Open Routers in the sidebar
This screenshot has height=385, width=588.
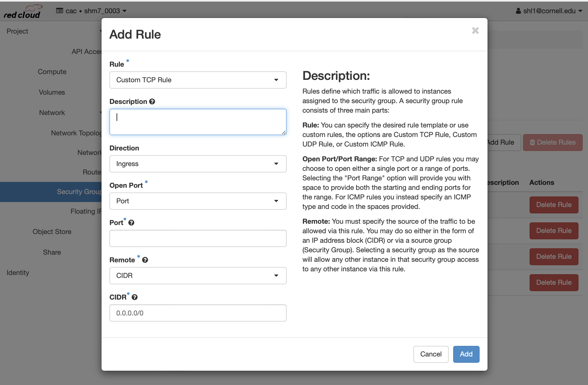point(92,172)
